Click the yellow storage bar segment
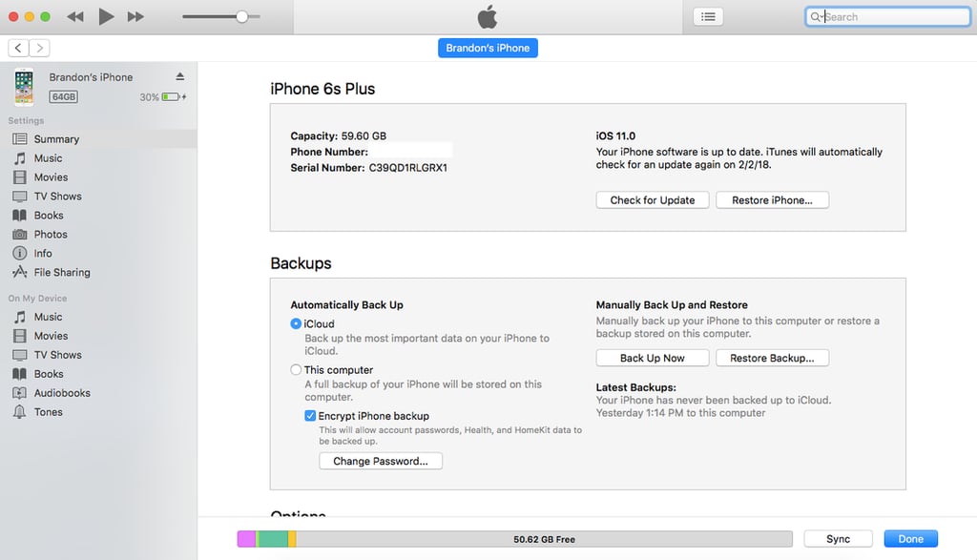This screenshot has height=560, width=977. [x=292, y=539]
